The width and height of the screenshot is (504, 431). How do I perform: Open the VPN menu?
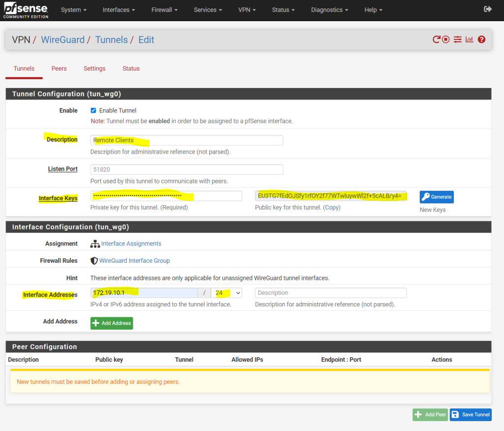click(x=247, y=10)
